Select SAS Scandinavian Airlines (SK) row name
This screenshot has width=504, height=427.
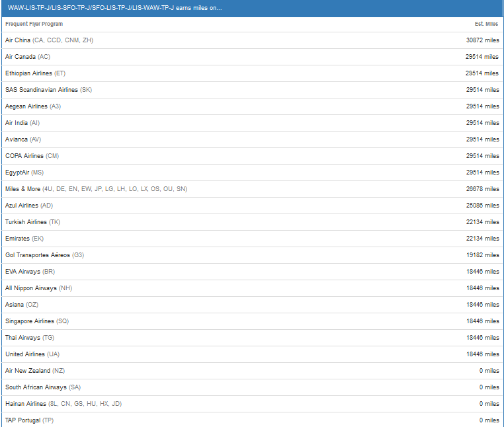click(x=48, y=90)
